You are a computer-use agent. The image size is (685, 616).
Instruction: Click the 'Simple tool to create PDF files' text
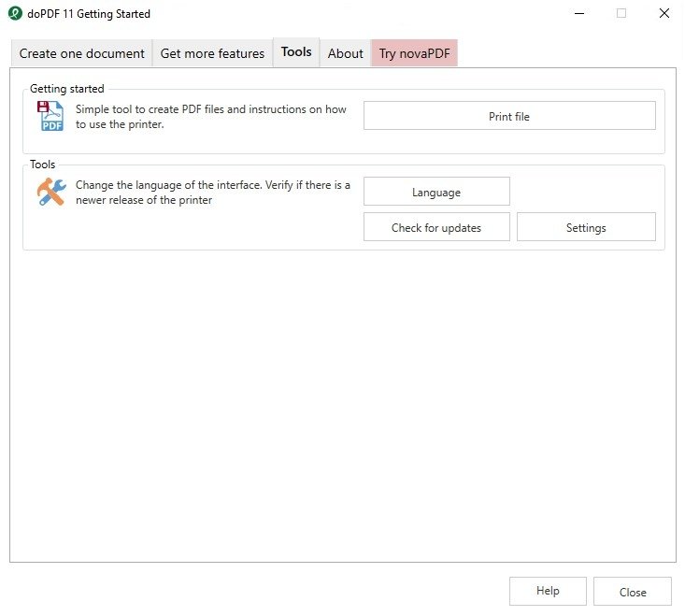click(x=211, y=117)
